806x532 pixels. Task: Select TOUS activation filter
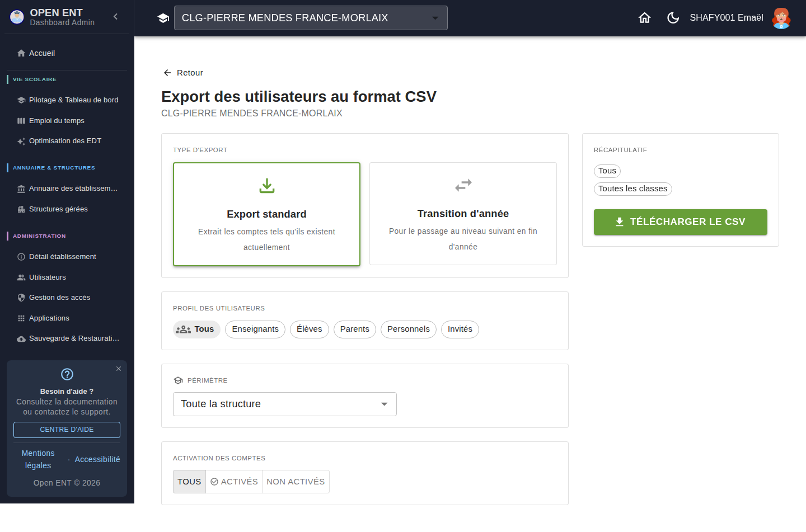pyautogui.click(x=189, y=482)
